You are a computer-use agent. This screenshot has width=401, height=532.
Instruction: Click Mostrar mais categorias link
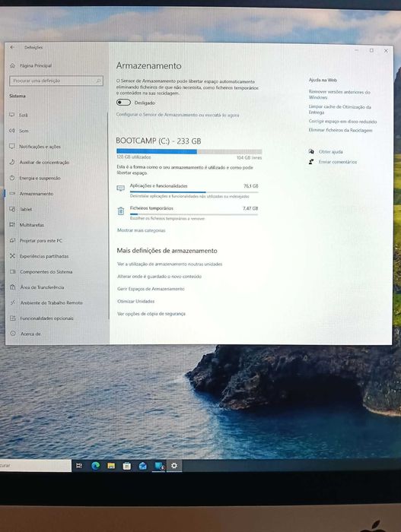141,230
